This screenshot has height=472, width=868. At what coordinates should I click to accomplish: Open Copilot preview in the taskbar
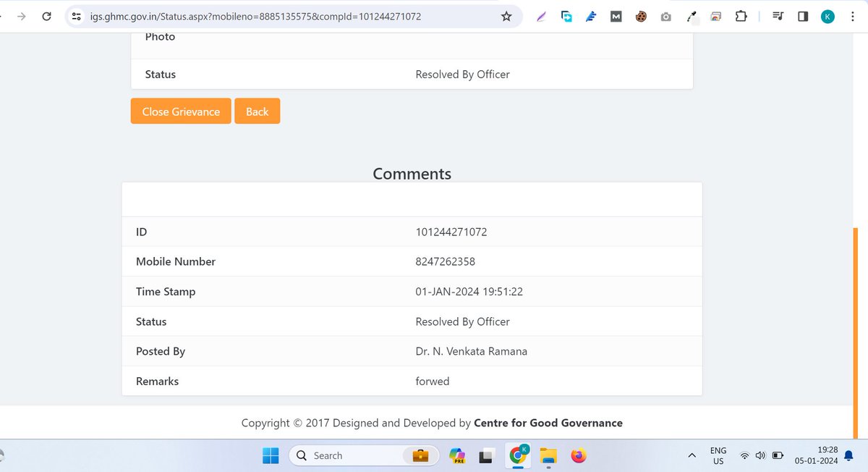pos(456,455)
